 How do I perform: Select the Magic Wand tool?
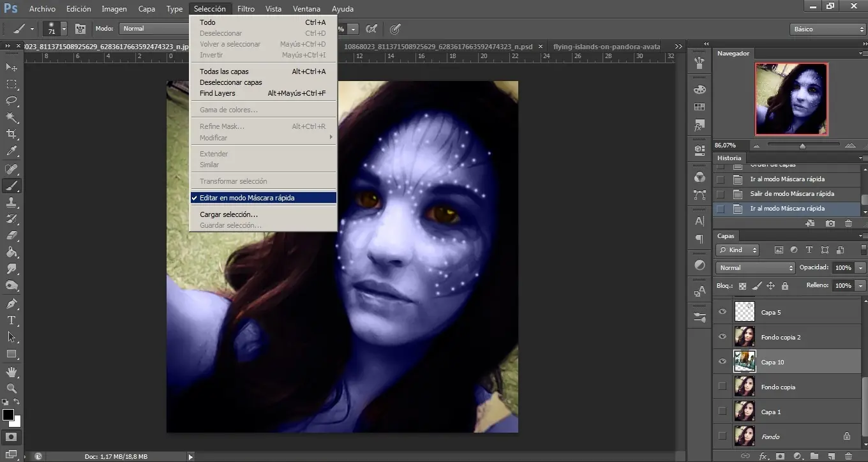[11, 117]
